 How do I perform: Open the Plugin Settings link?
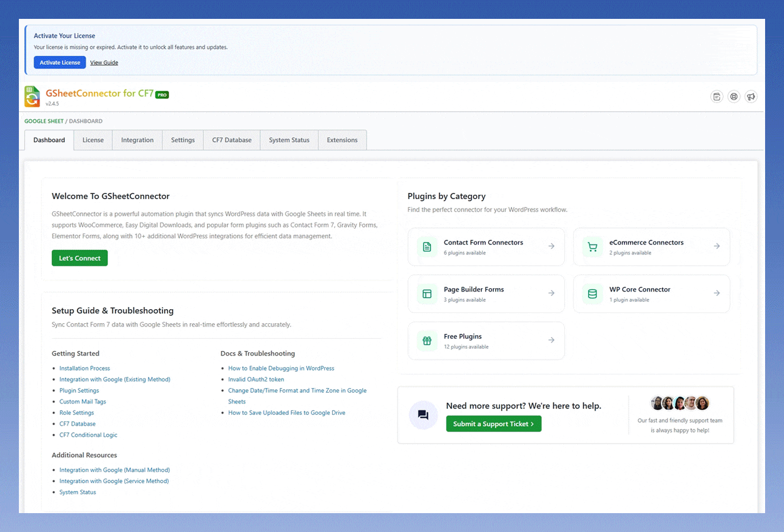tap(79, 391)
